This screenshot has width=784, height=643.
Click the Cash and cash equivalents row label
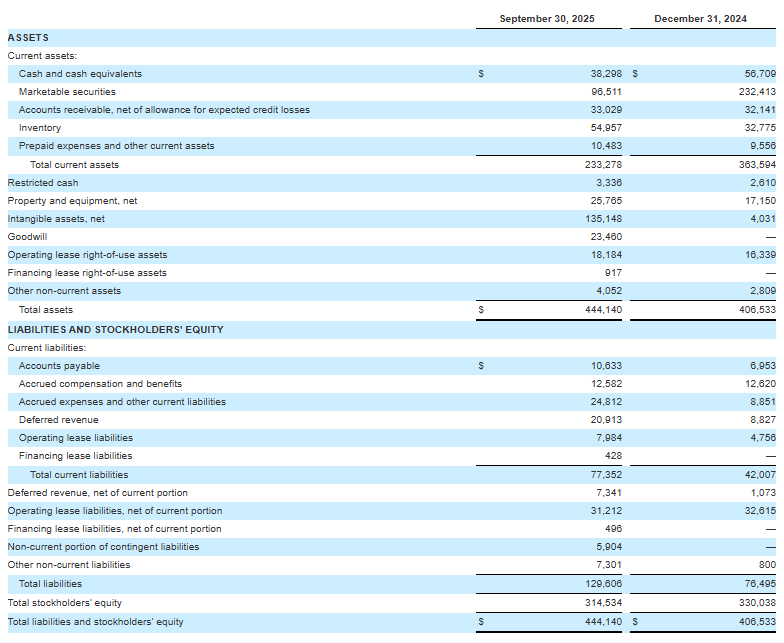click(x=80, y=74)
